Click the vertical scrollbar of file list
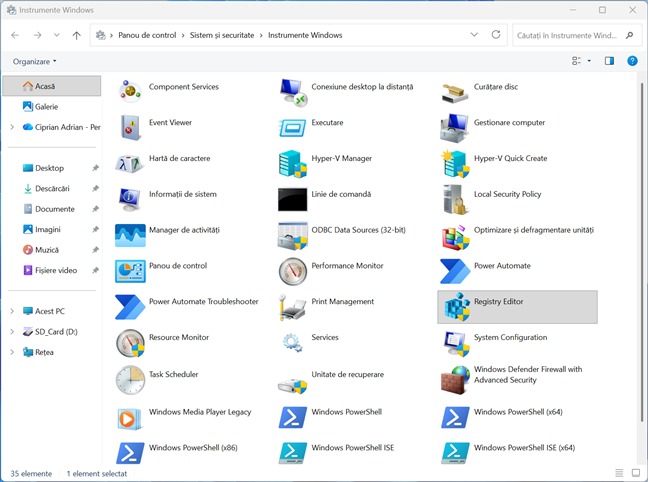The width and height of the screenshot is (648, 482). point(642,252)
